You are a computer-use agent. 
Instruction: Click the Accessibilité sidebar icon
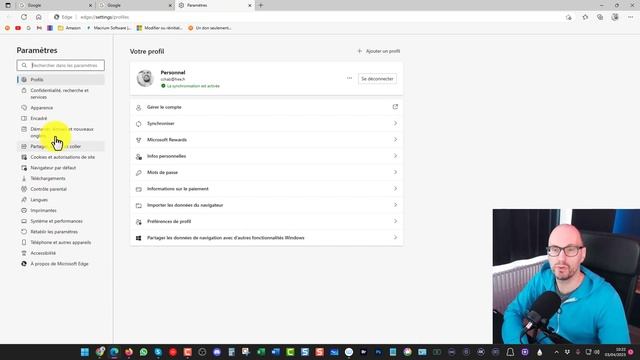point(24,253)
